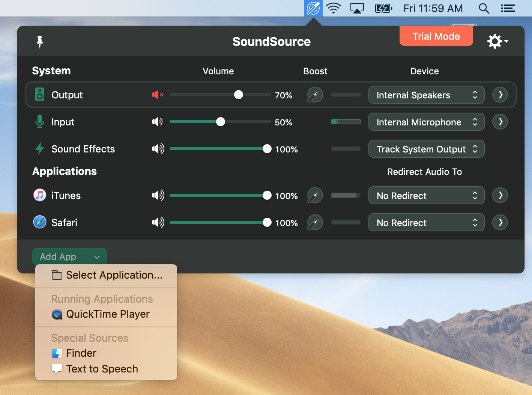Open Internal Speakers device dropdown
Viewport: 532px width, 395px height.
427,95
